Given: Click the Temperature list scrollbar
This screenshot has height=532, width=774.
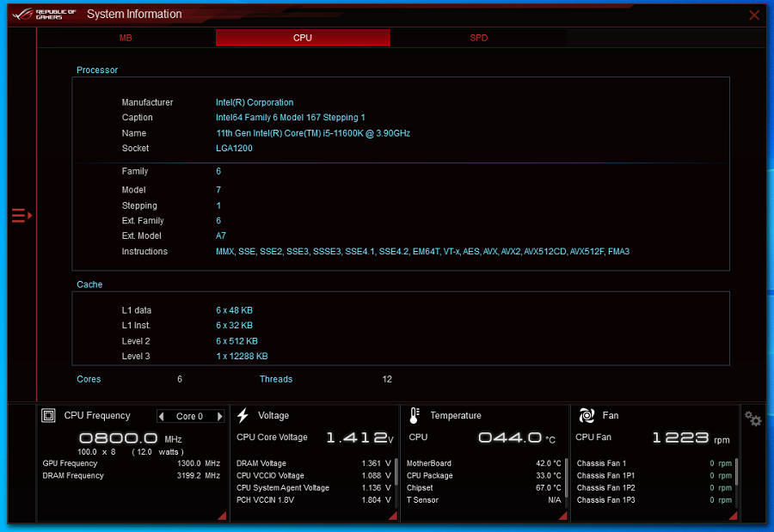Looking at the screenshot, I should [x=566, y=477].
